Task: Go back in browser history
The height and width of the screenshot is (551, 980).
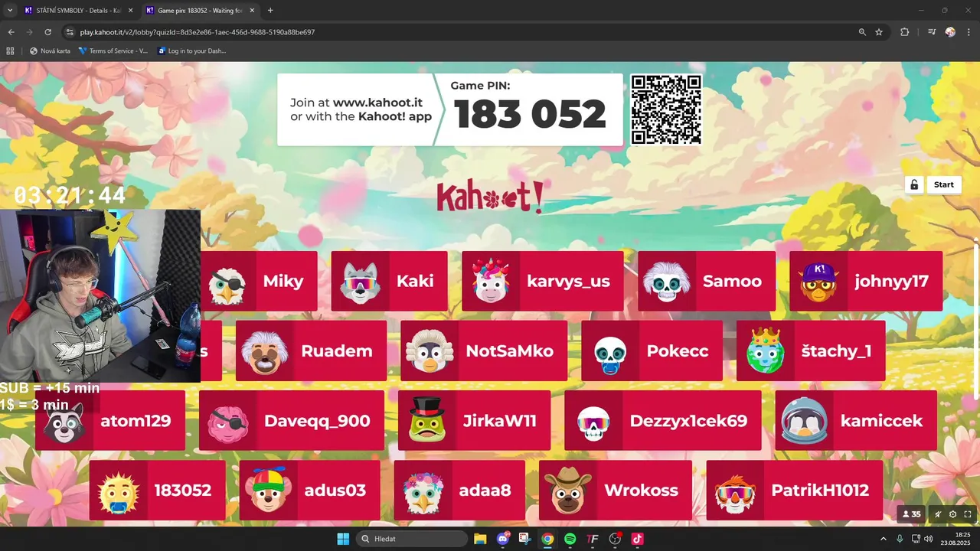Action: pyautogui.click(x=11, y=32)
